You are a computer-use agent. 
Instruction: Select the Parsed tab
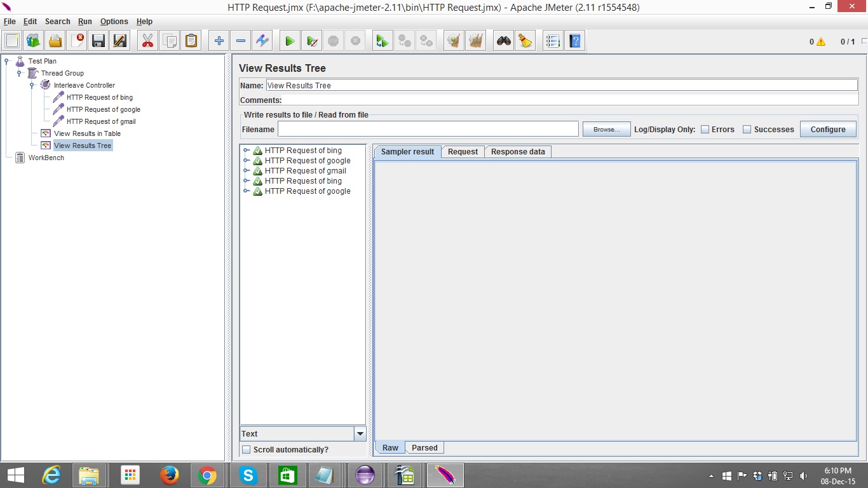click(x=424, y=448)
